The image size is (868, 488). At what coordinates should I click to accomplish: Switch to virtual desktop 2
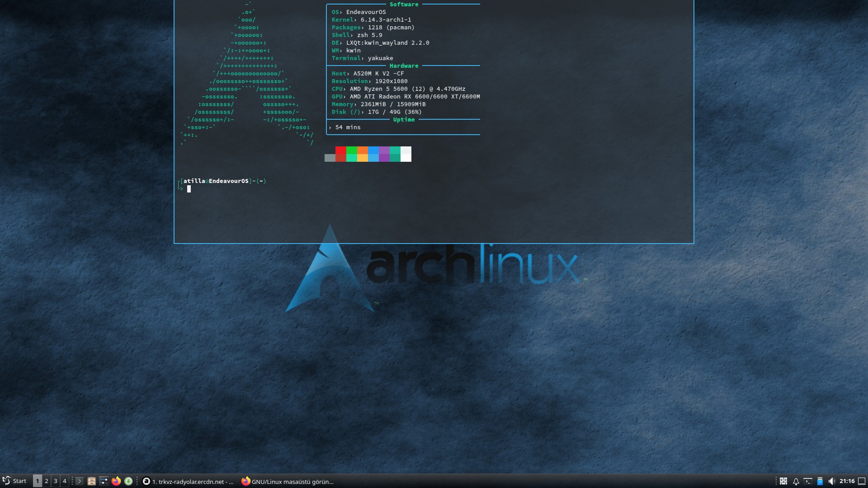coord(47,481)
